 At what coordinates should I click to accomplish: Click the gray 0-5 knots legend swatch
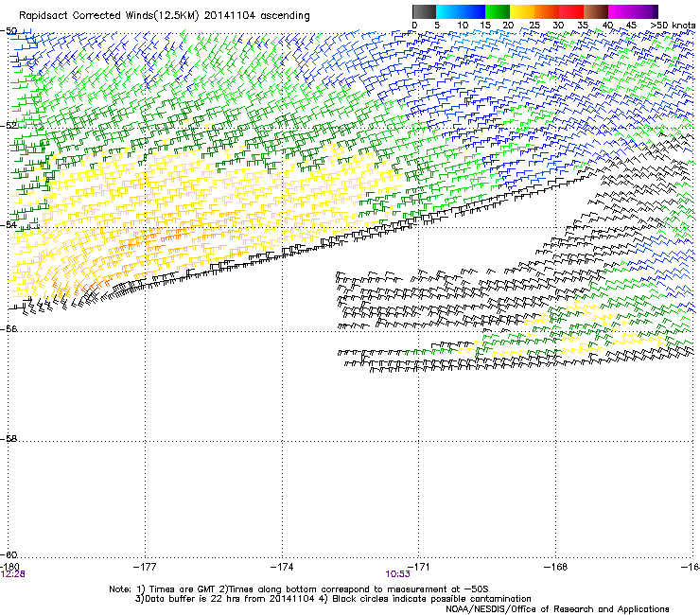pyautogui.click(x=424, y=11)
